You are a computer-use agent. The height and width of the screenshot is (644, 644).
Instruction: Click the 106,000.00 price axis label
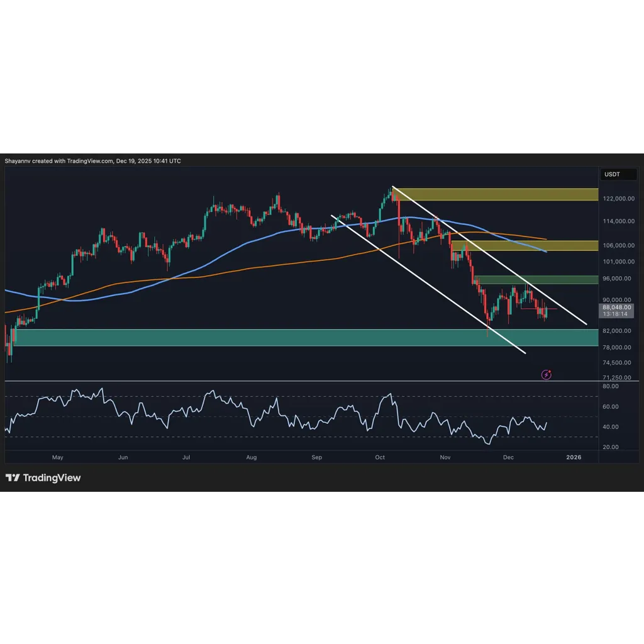[619, 245]
